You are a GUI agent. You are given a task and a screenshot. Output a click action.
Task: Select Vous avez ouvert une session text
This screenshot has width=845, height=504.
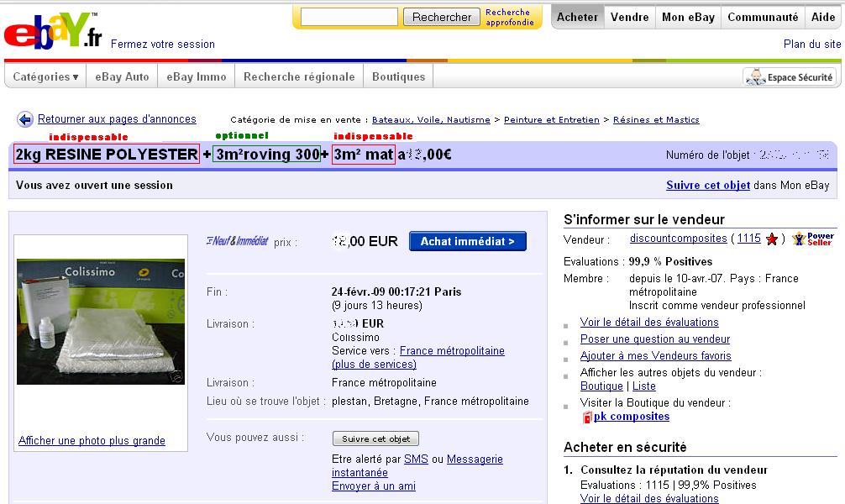point(94,185)
